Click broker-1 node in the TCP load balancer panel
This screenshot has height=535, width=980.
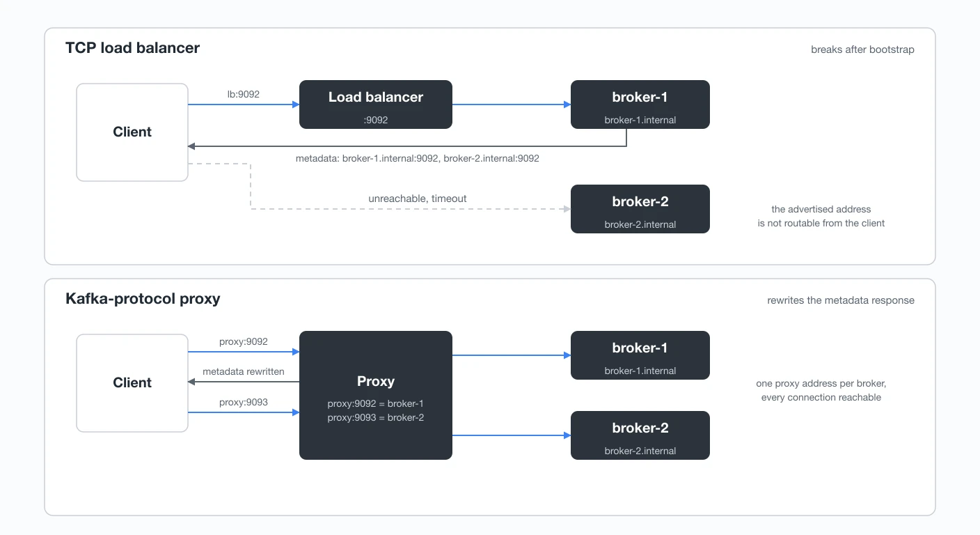640,104
